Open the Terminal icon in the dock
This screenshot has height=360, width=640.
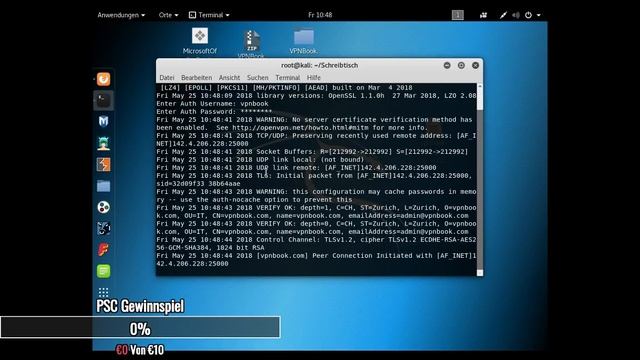[103, 100]
